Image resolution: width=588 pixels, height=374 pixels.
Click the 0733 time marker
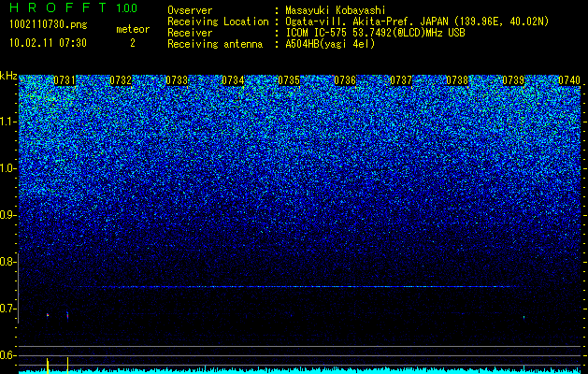[x=177, y=80]
